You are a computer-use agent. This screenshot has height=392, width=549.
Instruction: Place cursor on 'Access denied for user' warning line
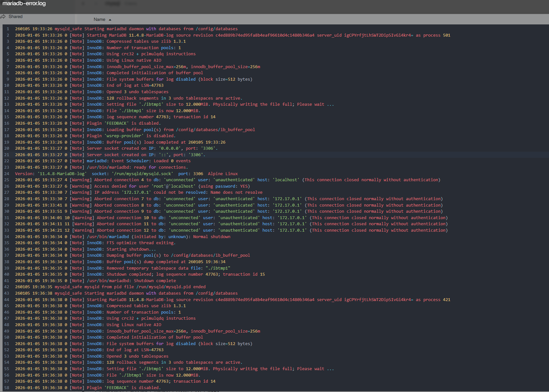pos(121,186)
